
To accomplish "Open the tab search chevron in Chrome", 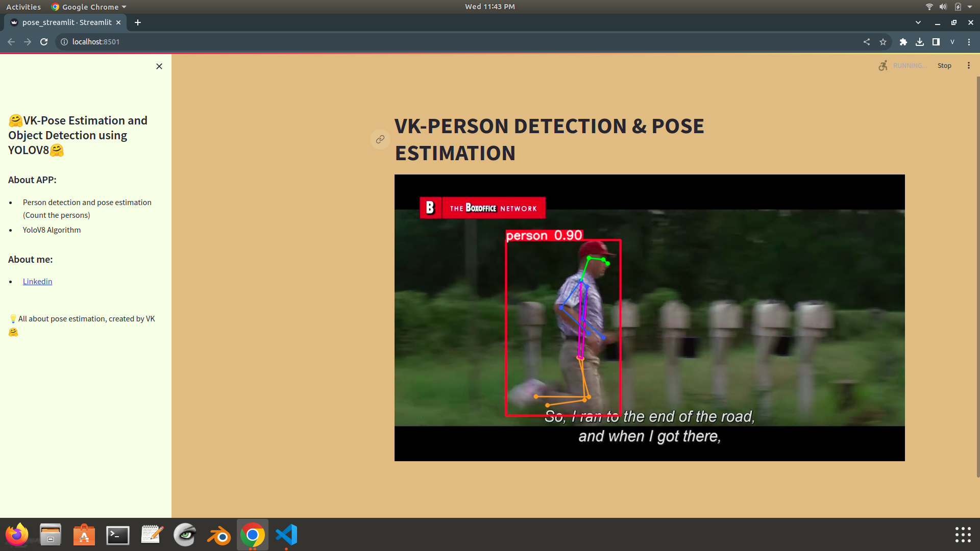I will pyautogui.click(x=918, y=22).
